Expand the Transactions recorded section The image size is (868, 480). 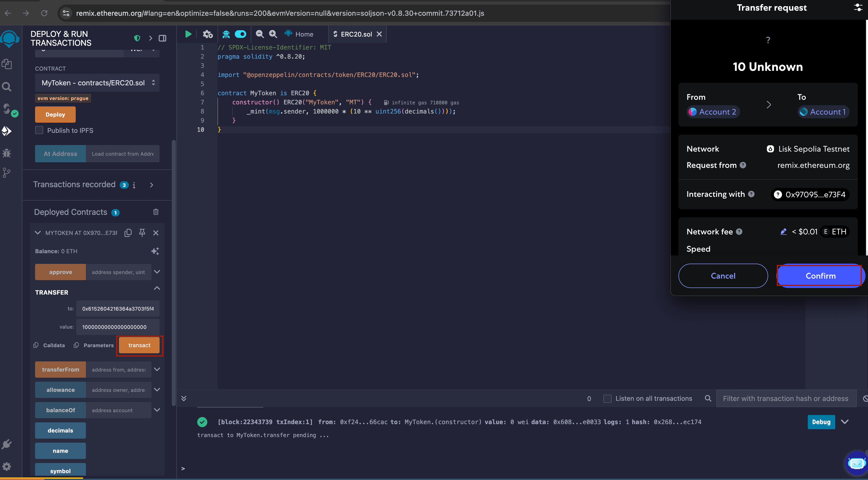point(152,185)
